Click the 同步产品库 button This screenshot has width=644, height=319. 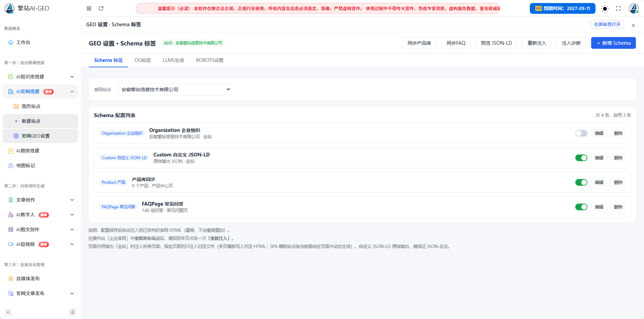click(419, 43)
